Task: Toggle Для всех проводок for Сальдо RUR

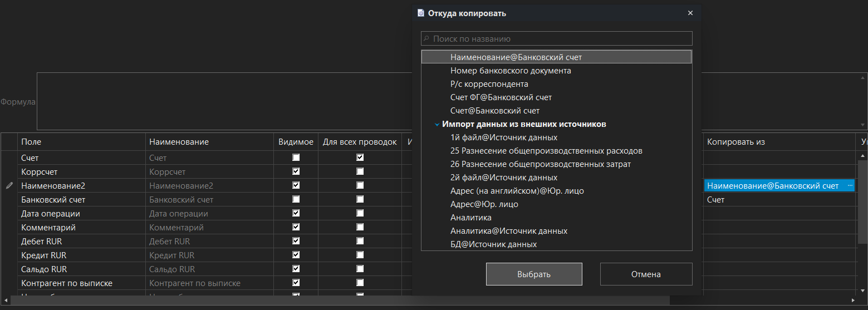Action: pyautogui.click(x=360, y=269)
